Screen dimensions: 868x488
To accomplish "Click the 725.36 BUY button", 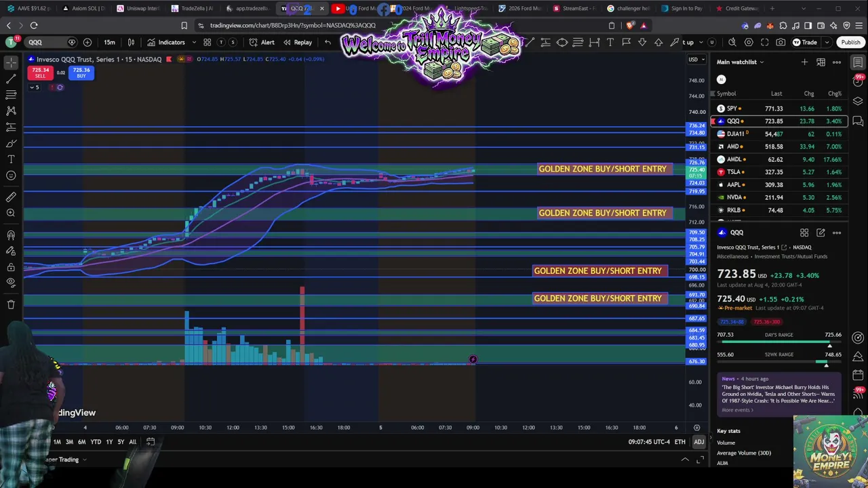I will [x=81, y=73].
